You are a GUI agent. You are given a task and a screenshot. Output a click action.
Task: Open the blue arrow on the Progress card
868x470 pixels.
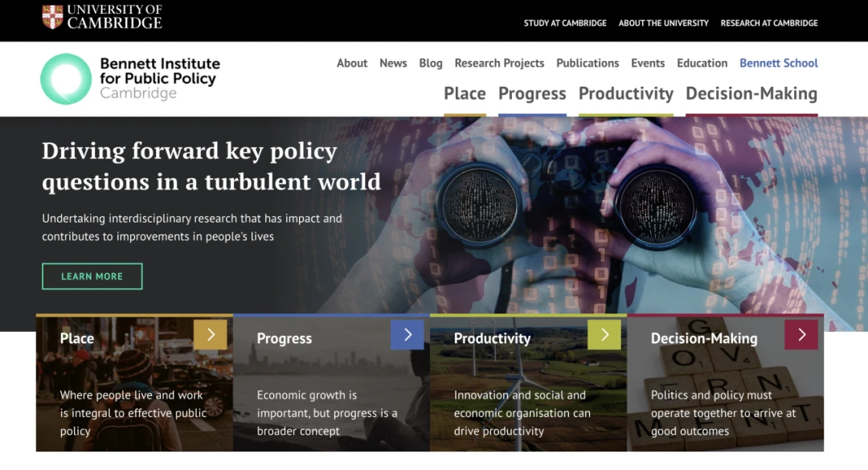(407, 334)
